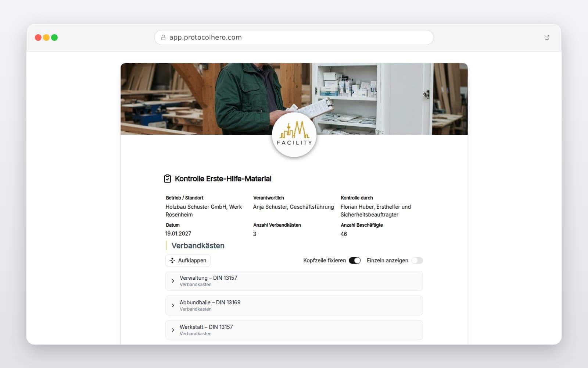Expand the Werkstatt – DIN 13157 chevron
Viewport: 588px width, 368px height.
pyautogui.click(x=173, y=330)
